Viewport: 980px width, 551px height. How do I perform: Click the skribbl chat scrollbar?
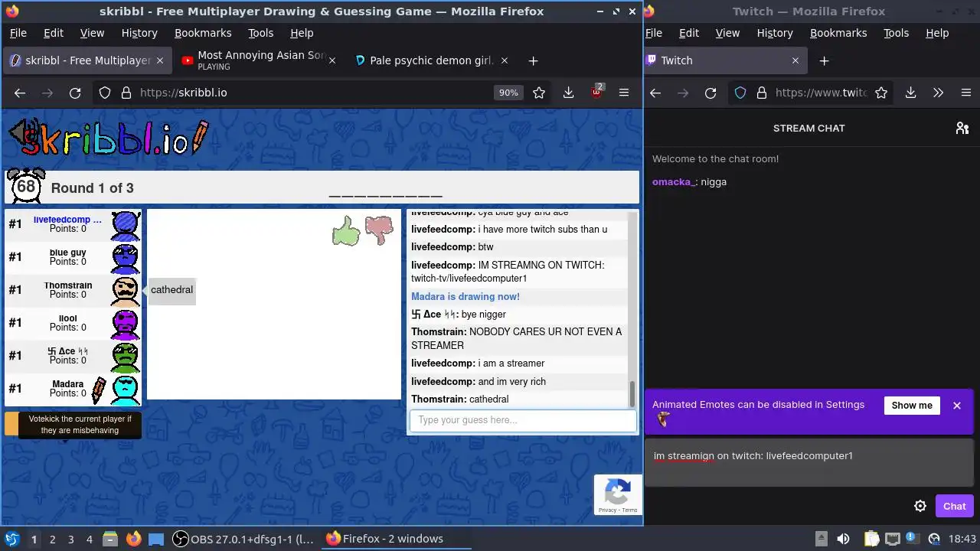632,393
